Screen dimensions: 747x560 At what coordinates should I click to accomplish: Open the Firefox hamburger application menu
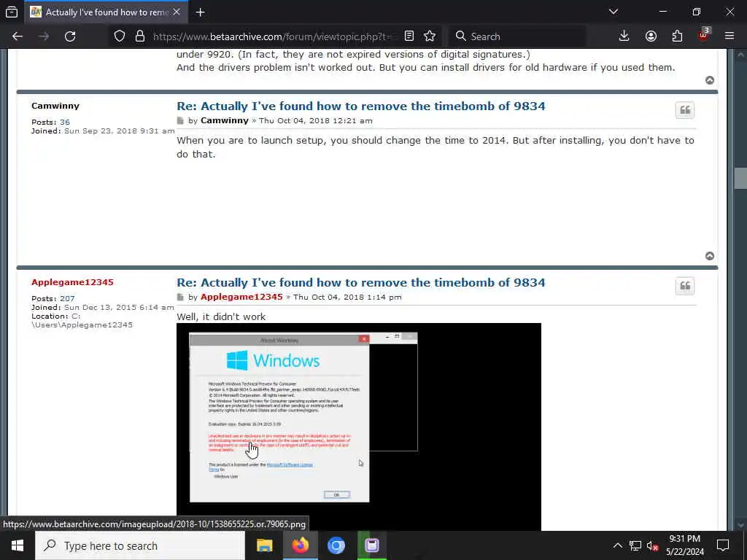point(729,36)
